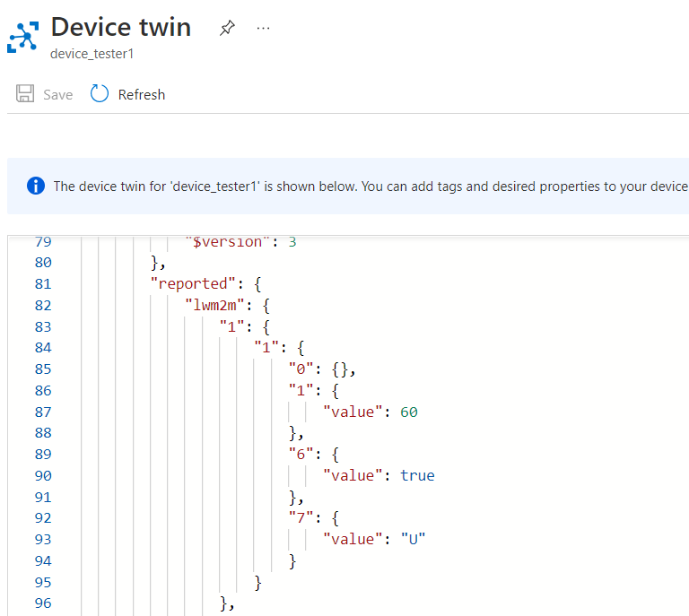Click the "0" key on line 85
Viewport: 689px width, 616px height.
click(301, 369)
